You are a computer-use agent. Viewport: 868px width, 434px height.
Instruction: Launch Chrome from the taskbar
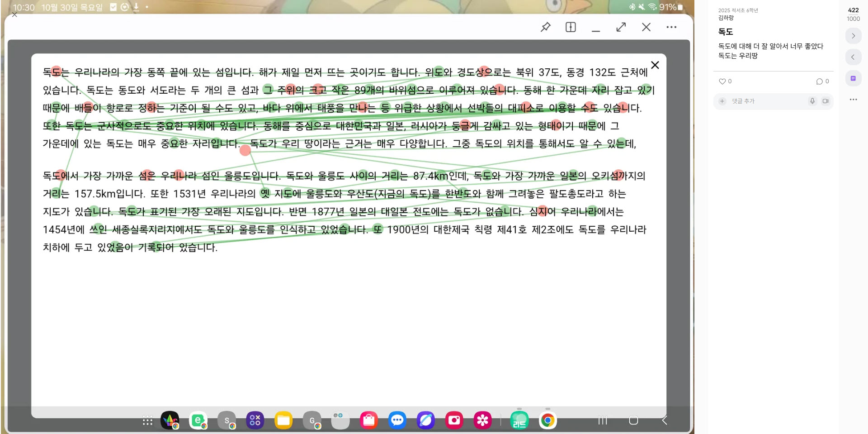point(547,421)
